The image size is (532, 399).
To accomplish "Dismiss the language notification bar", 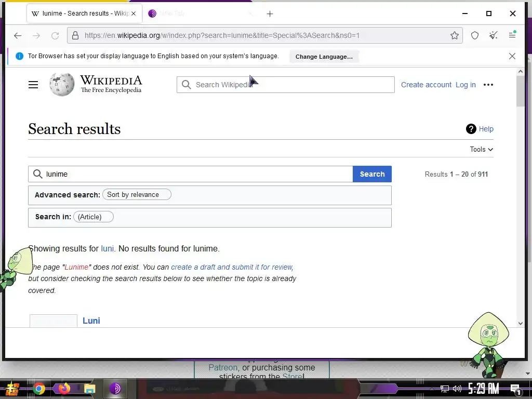I will pos(512,56).
